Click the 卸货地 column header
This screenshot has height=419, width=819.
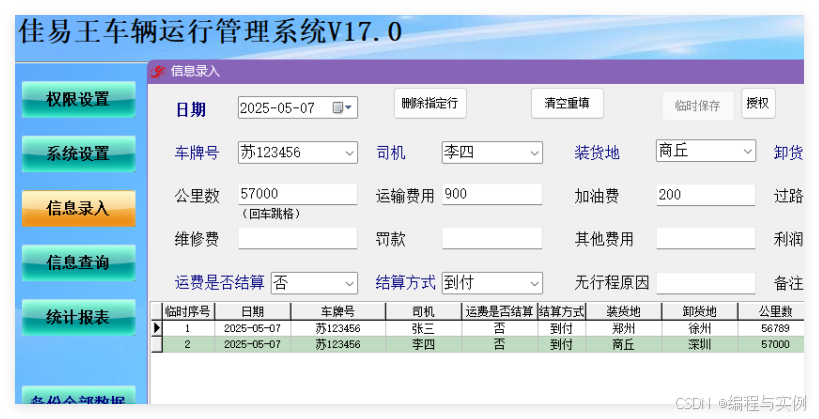point(699,311)
